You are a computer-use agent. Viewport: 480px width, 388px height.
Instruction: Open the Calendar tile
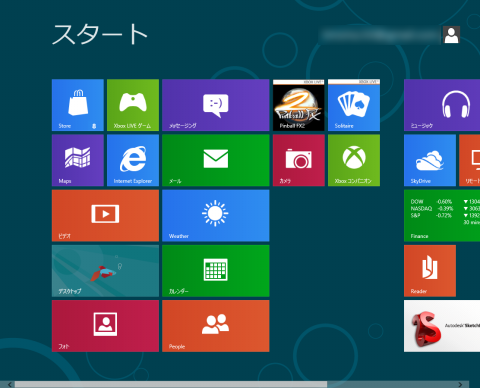[x=216, y=271]
